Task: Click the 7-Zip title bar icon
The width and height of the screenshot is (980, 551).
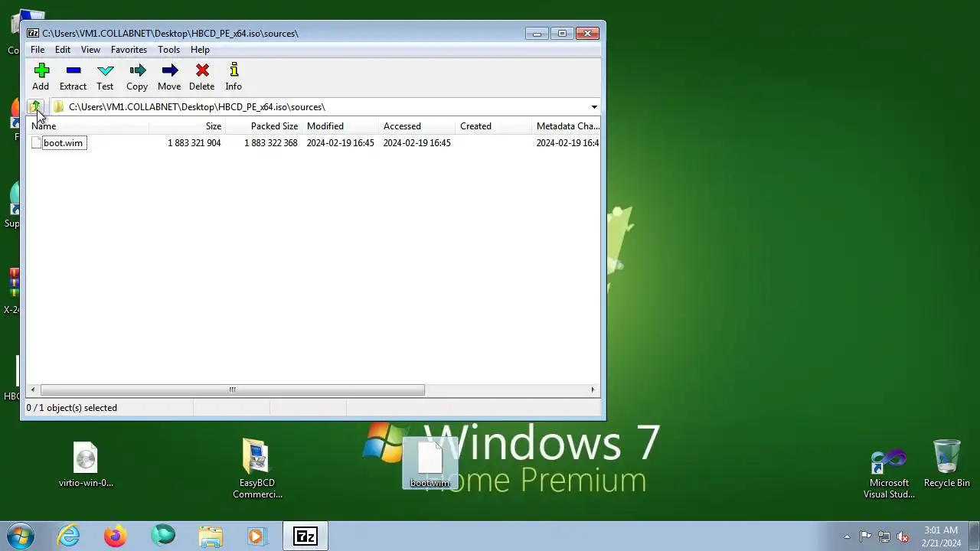Action: tap(33, 34)
